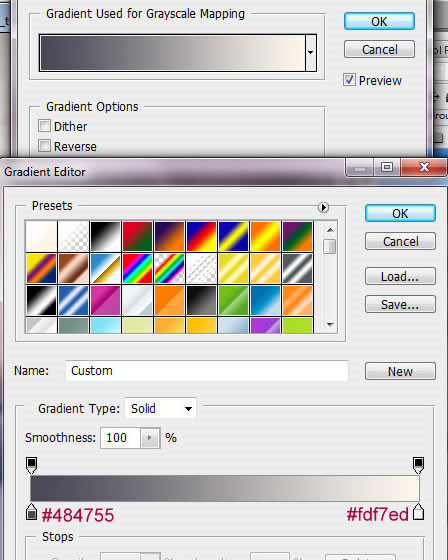Select the light cyan preset in bottom row
The height and width of the screenshot is (560, 448).
(105, 325)
